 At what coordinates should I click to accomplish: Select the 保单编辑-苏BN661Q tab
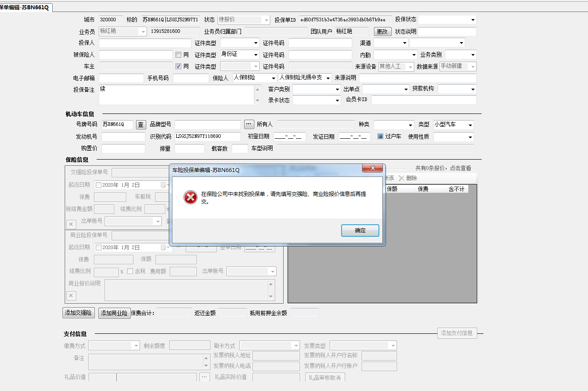pyautogui.click(x=25, y=8)
